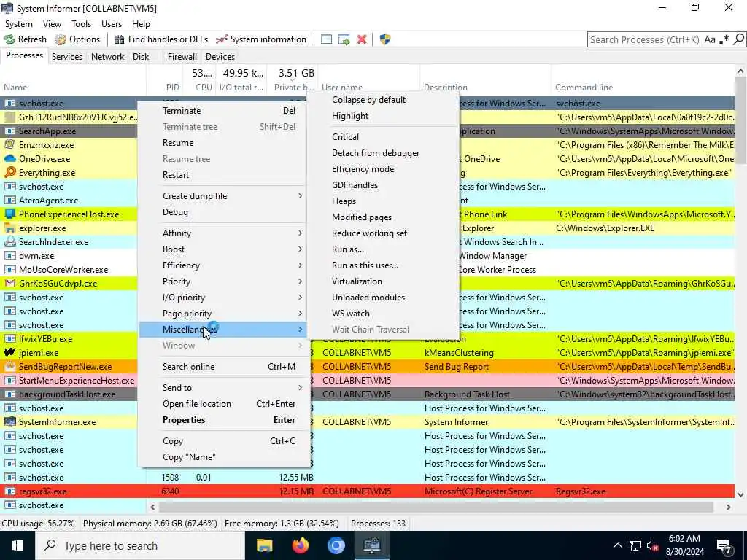Click the search magnifier icon

pos(738,39)
